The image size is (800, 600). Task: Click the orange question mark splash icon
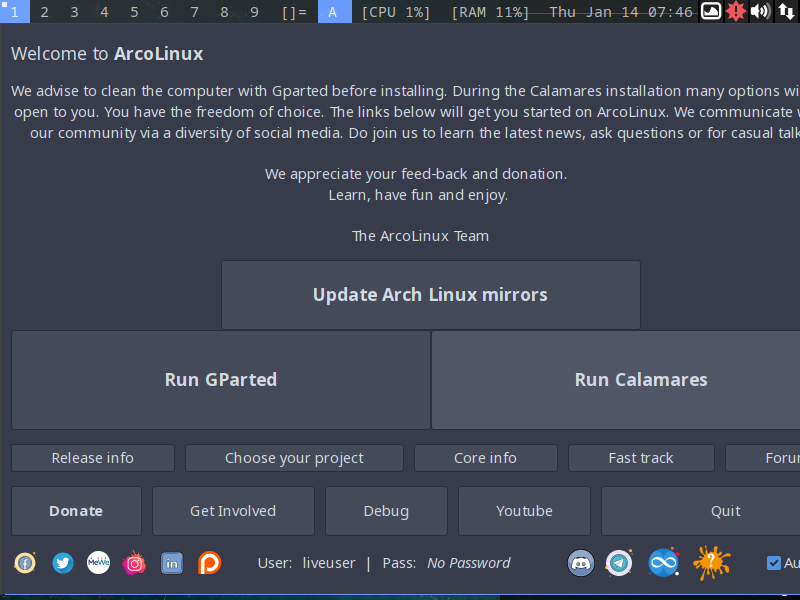(x=711, y=563)
